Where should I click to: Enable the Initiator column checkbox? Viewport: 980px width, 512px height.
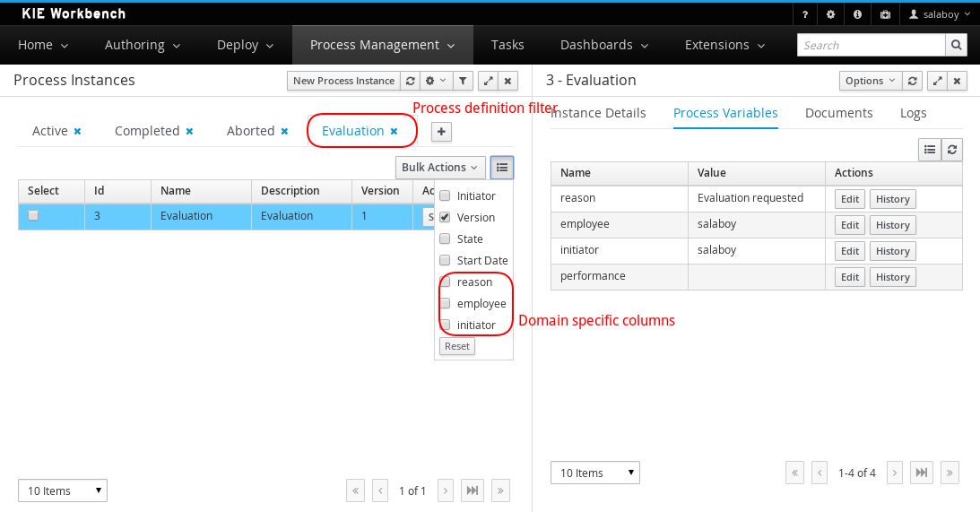(x=445, y=195)
